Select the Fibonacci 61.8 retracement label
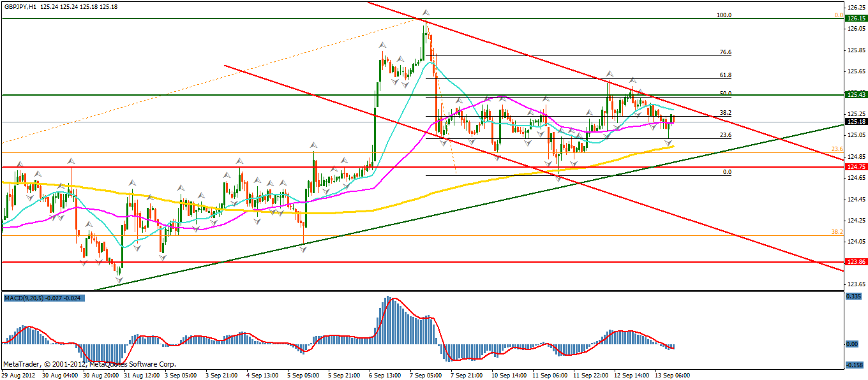Screen dimensions: 868x380 tap(725, 75)
